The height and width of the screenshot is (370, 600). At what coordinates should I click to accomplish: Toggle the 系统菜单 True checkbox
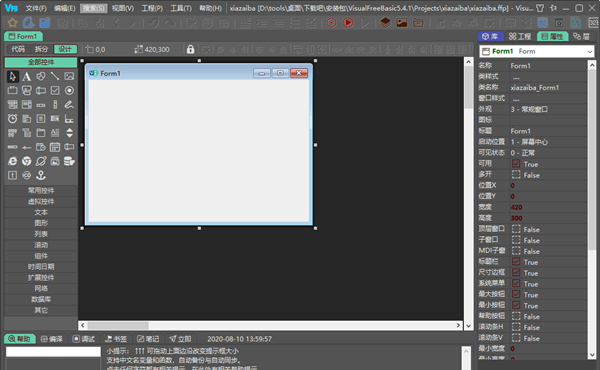516,284
